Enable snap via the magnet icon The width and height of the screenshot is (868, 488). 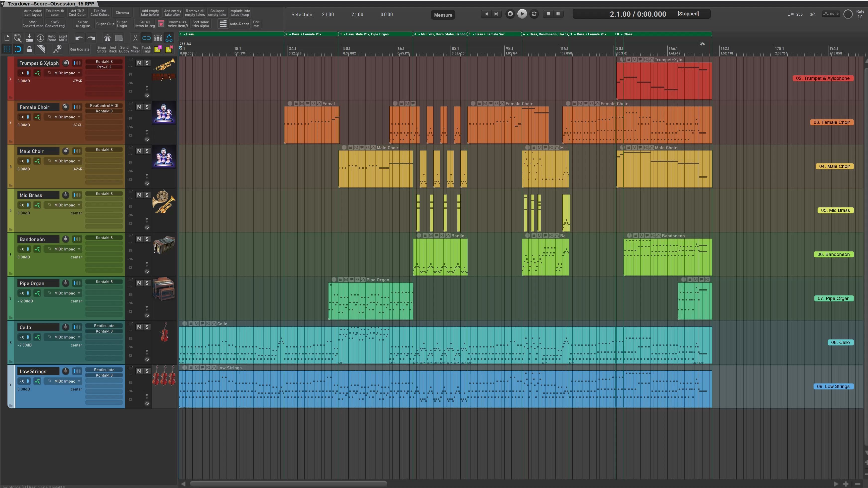click(x=18, y=49)
